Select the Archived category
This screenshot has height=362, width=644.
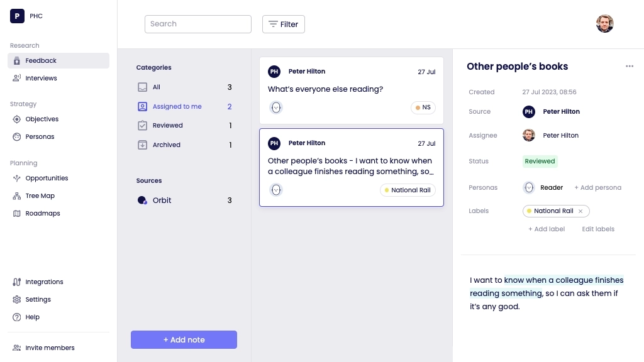tap(166, 145)
